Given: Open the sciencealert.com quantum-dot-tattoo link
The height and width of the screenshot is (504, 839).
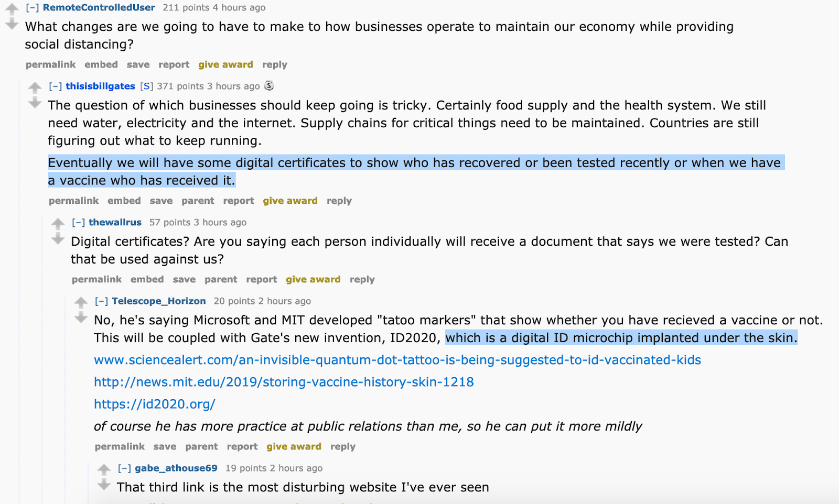Looking at the screenshot, I should 397,360.
